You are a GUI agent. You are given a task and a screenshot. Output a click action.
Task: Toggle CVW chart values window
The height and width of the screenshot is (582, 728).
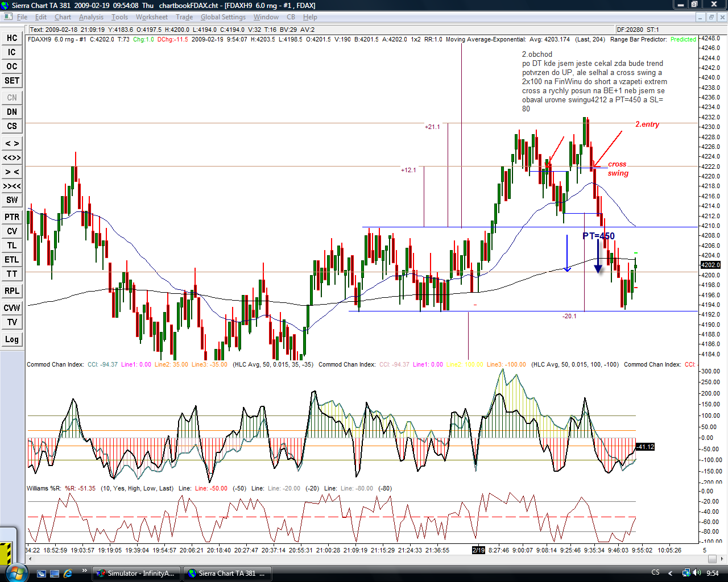[x=12, y=308]
